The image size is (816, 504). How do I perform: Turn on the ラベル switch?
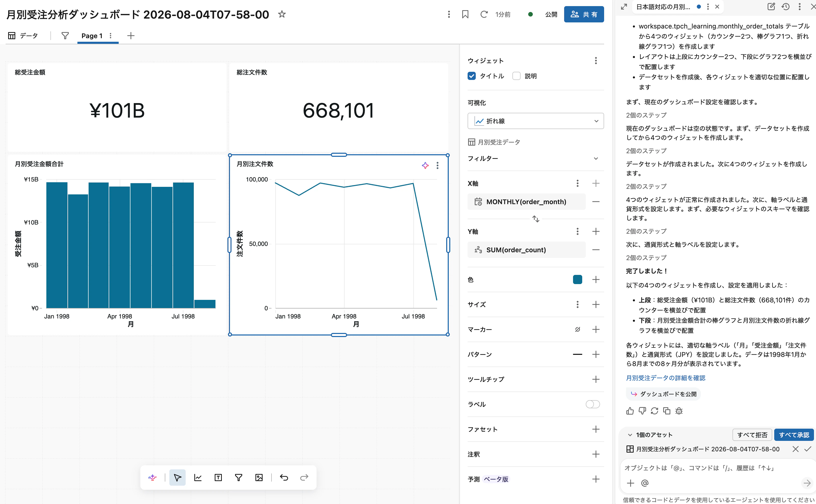593,404
